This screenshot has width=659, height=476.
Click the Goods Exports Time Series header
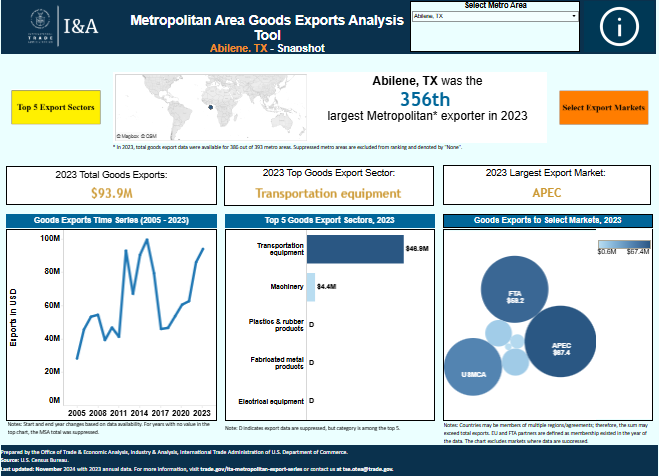(111, 221)
